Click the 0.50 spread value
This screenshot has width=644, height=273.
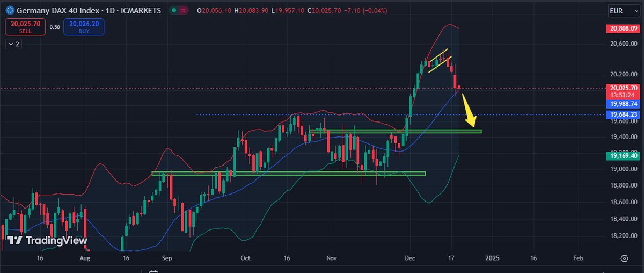[55, 27]
